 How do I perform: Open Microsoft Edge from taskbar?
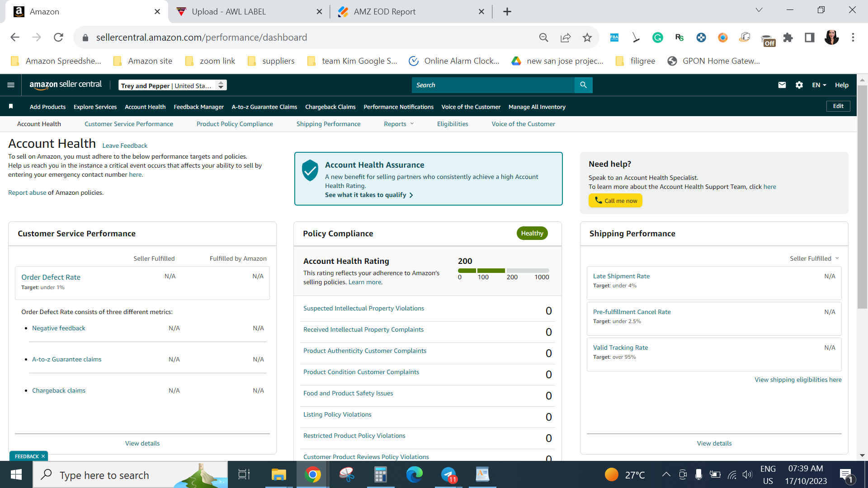coord(414,475)
